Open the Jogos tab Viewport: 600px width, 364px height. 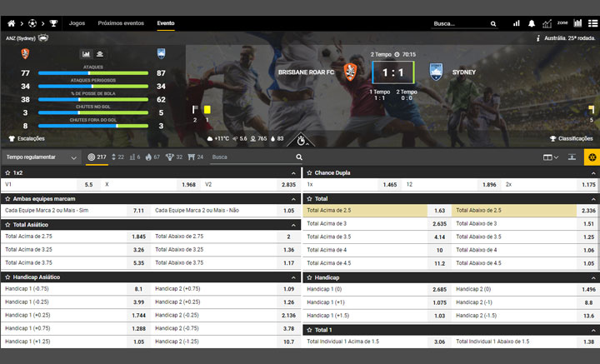[77, 23]
